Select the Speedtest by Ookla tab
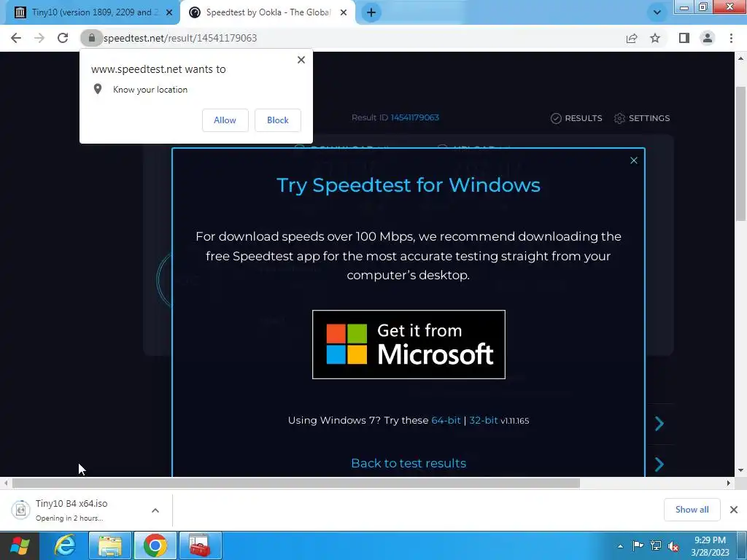Image resolution: width=747 pixels, height=560 pixels. click(268, 12)
